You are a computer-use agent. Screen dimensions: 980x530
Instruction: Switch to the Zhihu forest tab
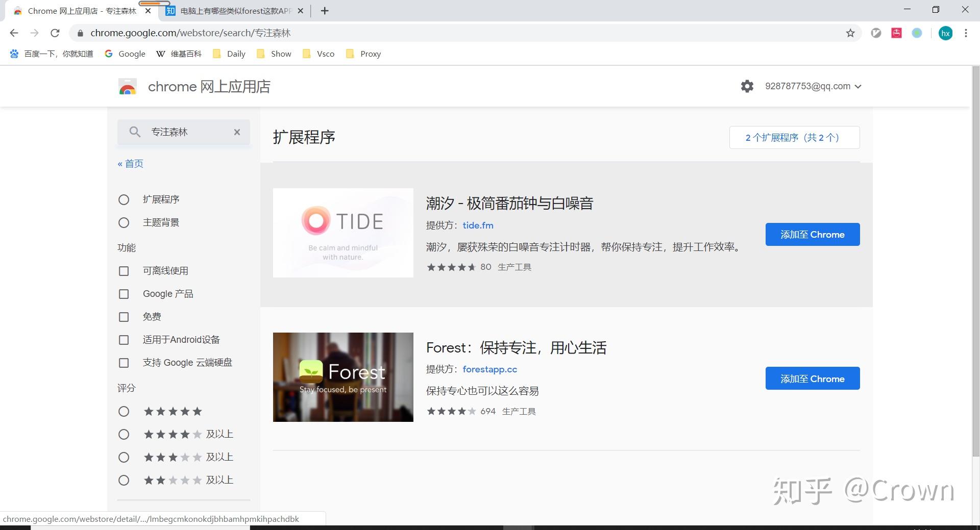235,11
